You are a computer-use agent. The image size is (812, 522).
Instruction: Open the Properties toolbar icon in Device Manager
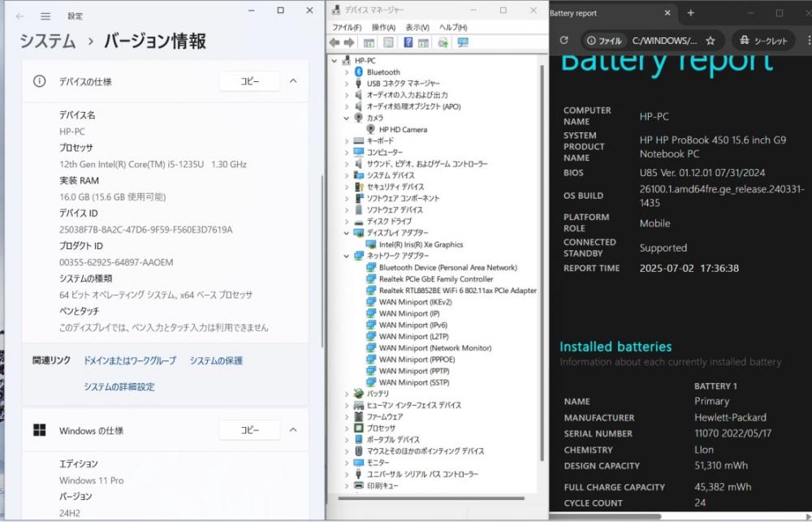click(x=388, y=42)
